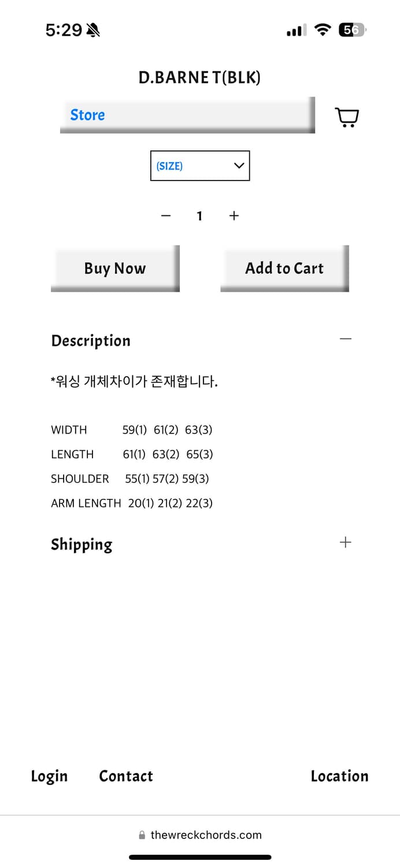400x868 pixels.
Task: Tap the Store button
Action: click(187, 115)
